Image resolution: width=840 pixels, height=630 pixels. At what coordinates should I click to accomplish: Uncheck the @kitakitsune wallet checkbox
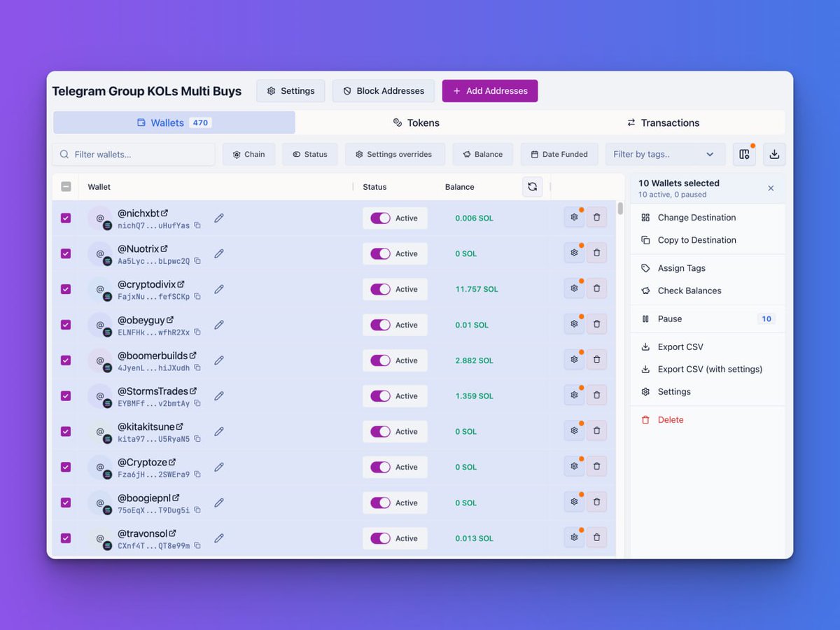[x=66, y=432]
